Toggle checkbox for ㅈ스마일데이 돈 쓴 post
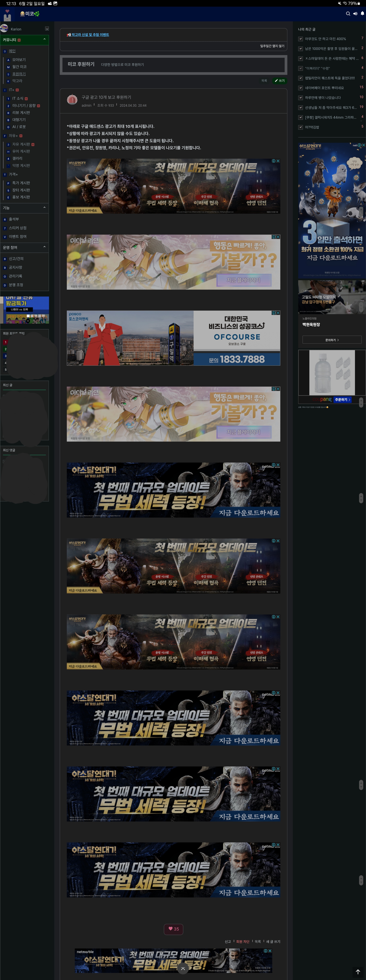 301,59
